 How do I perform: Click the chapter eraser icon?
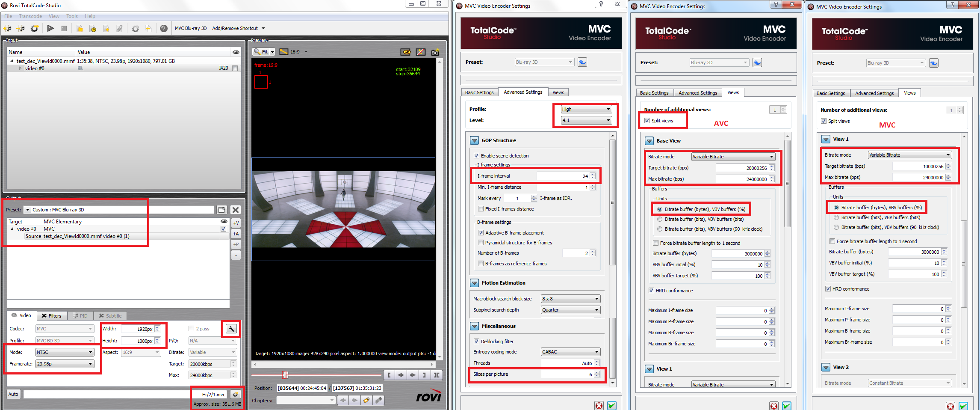(378, 400)
